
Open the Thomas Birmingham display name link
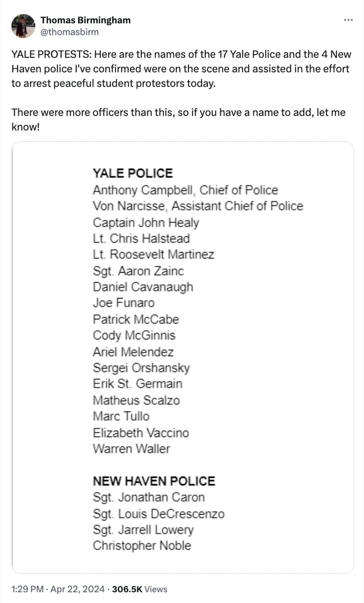point(86,20)
